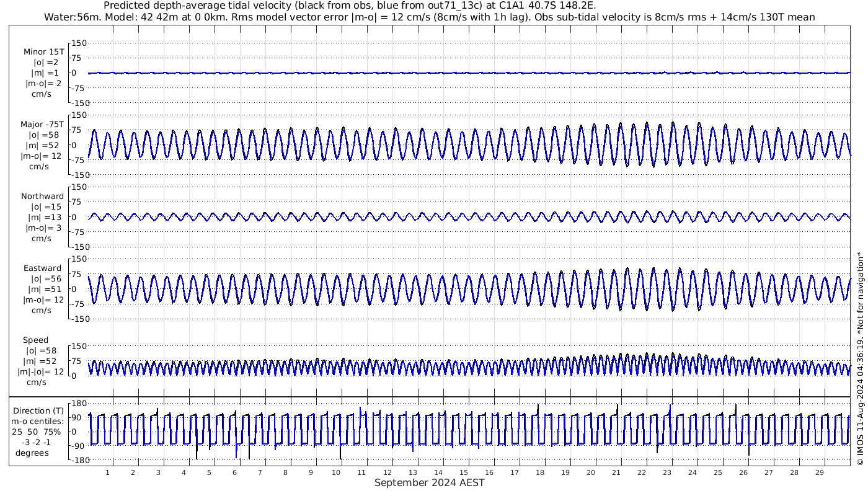Select '|m|-|o|= 12' in the Speed panel
Image resolution: width=868 pixels, height=496 pixels.
pyautogui.click(x=41, y=372)
